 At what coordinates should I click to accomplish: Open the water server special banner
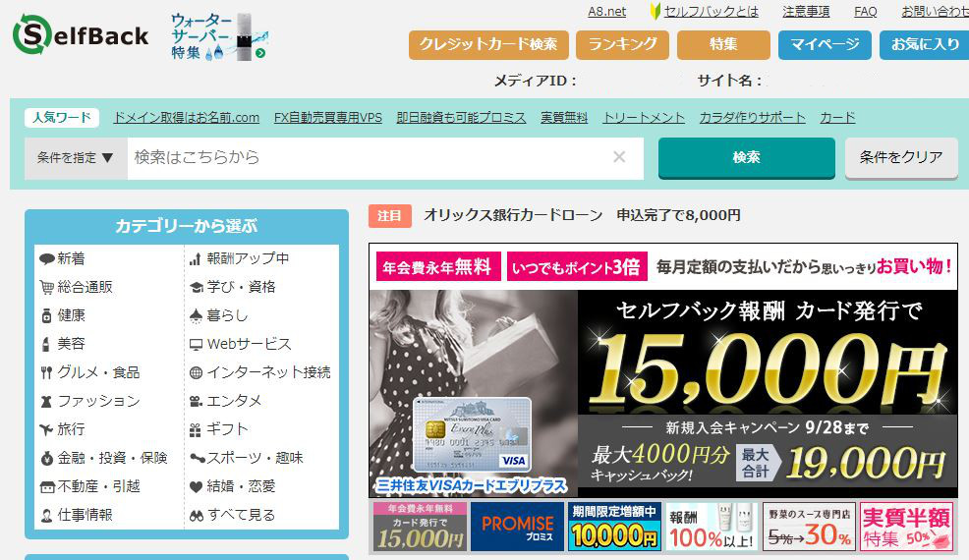click(219, 36)
